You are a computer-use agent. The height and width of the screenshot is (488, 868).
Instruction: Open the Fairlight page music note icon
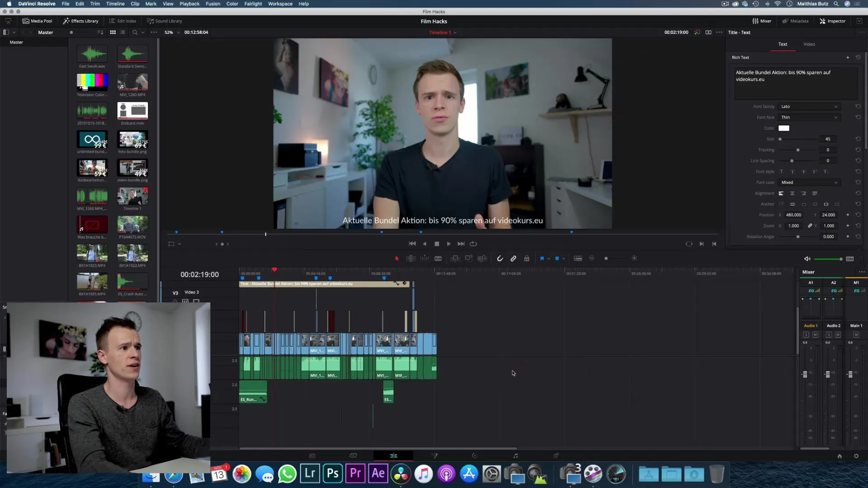coord(515,456)
